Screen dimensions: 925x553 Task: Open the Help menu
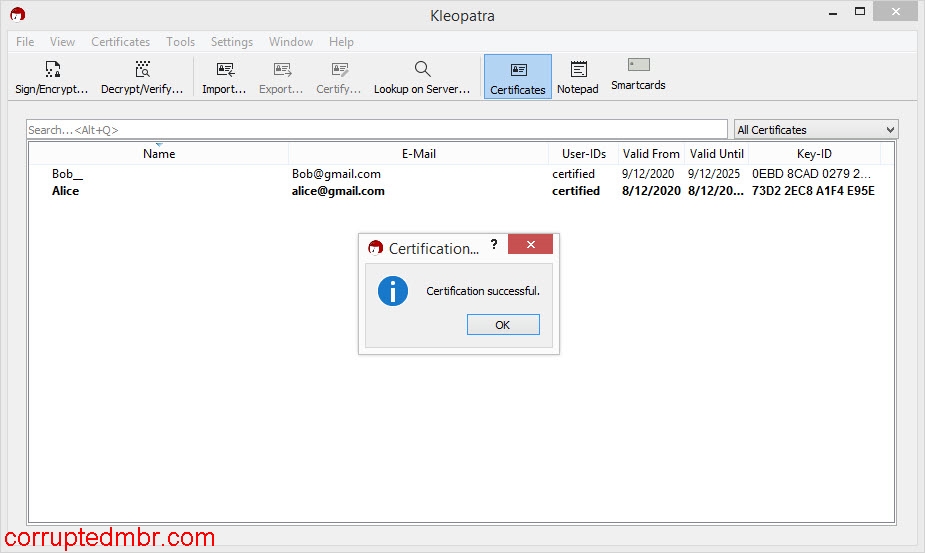pos(341,42)
